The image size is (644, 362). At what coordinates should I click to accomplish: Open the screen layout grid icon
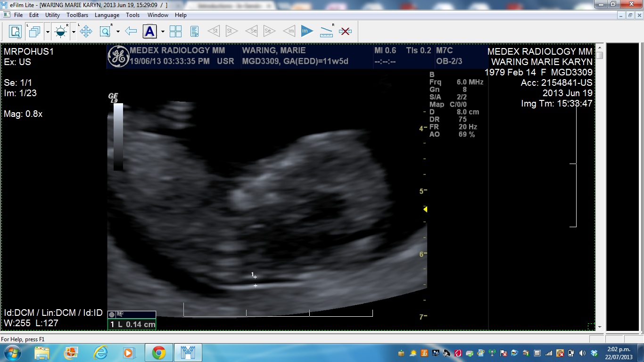click(175, 32)
